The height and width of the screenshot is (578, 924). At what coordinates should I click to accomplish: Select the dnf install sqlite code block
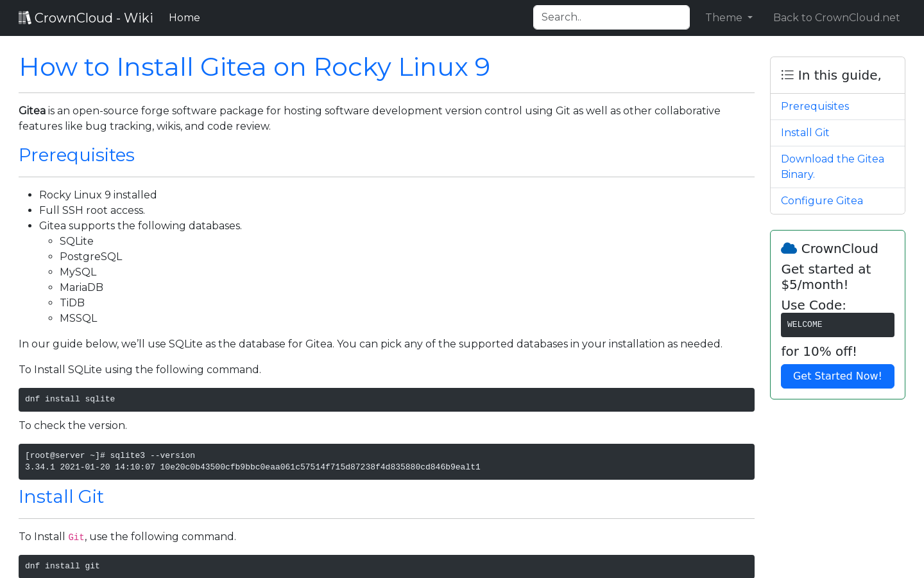pos(386,399)
